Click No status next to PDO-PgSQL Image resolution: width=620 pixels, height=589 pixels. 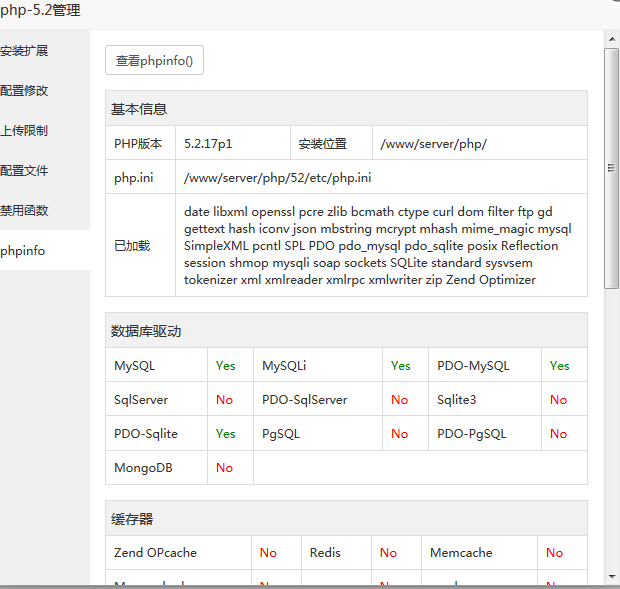click(558, 434)
